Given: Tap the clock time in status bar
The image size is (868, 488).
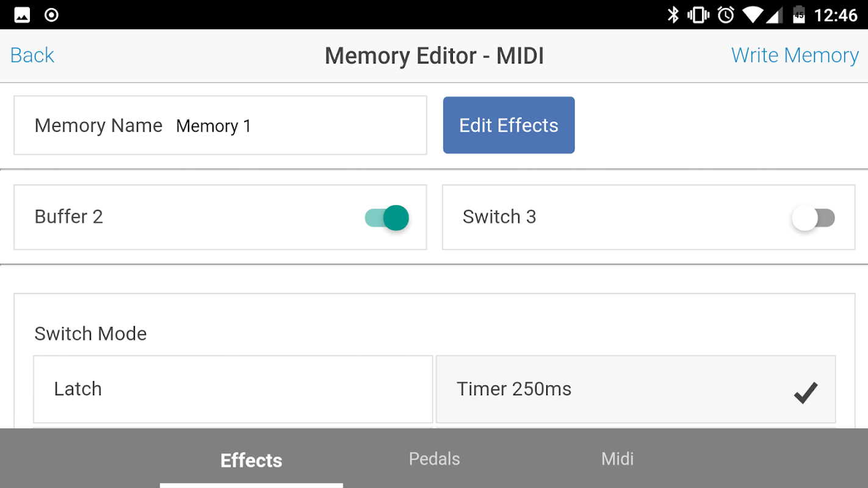Looking at the screenshot, I should click(x=836, y=15).
